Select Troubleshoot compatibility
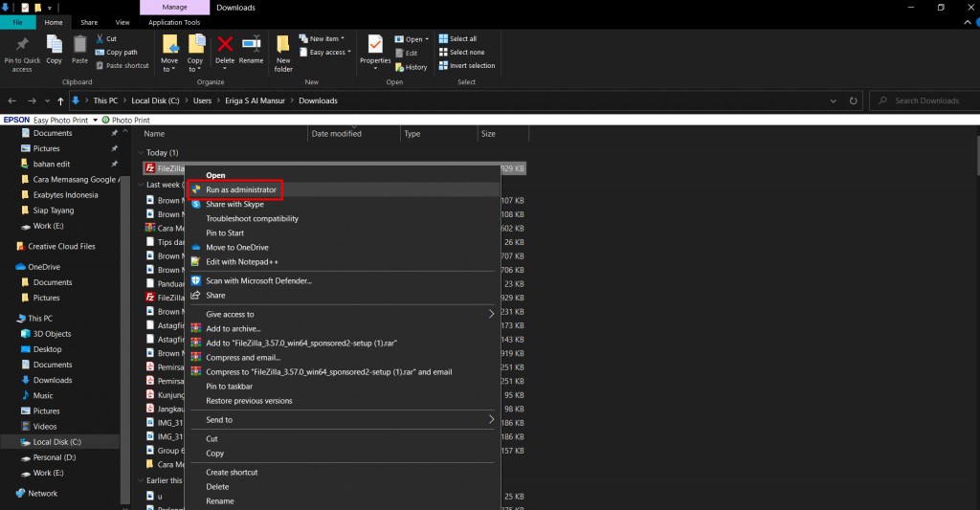The height and width of the screenshot is (510, 980). coord(344,219)
